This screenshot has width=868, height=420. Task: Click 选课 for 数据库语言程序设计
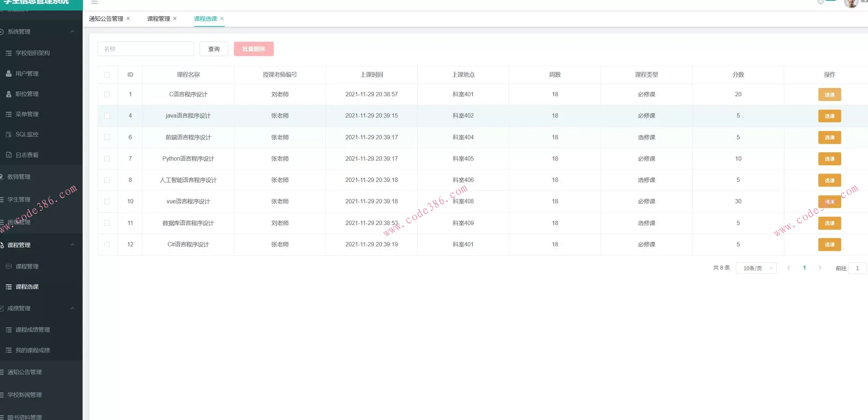pyautogui.click(x=830, y=224)
